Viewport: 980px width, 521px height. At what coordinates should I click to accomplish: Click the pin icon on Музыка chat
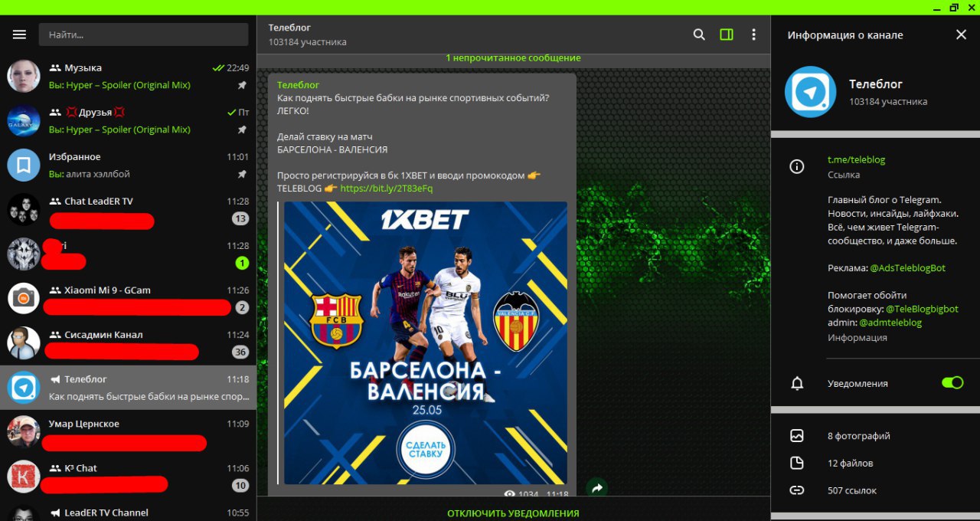coord(242,86)
